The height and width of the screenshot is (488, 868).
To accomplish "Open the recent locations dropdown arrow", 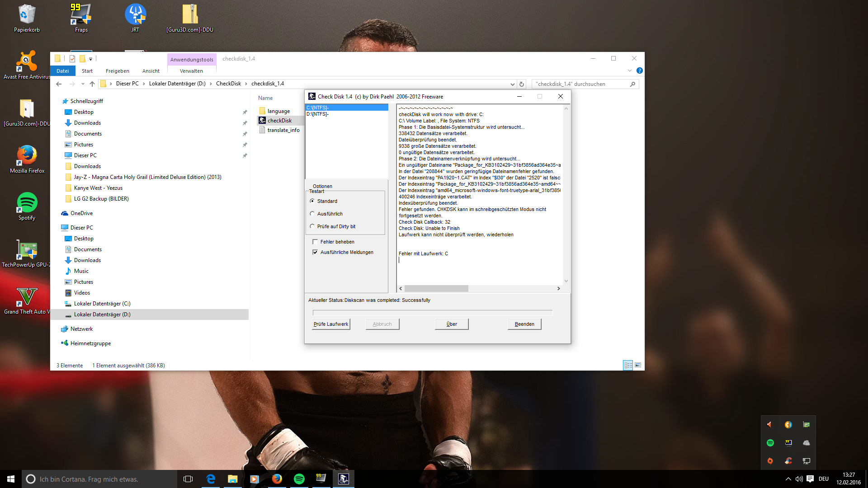I will [83, 84].
